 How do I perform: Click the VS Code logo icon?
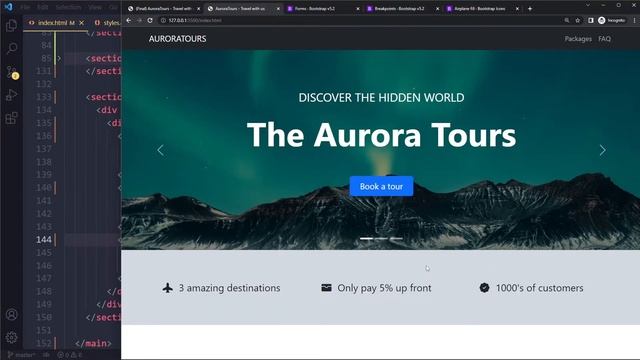8,7
